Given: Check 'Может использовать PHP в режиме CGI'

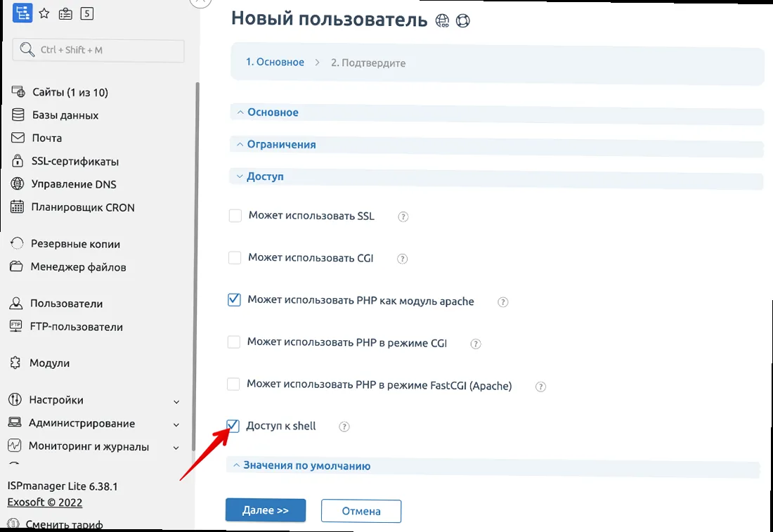Looking at the screenshot, I should (233, 342).
